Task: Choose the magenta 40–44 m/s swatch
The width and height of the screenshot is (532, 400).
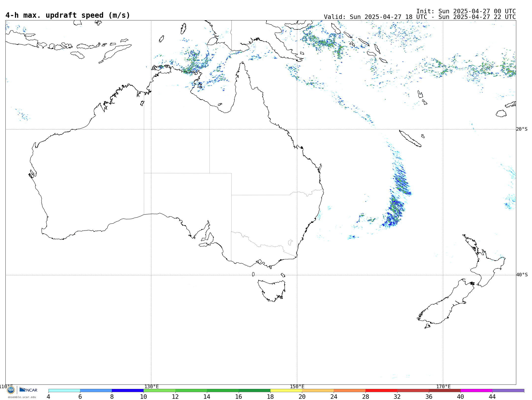Action: 476,391
